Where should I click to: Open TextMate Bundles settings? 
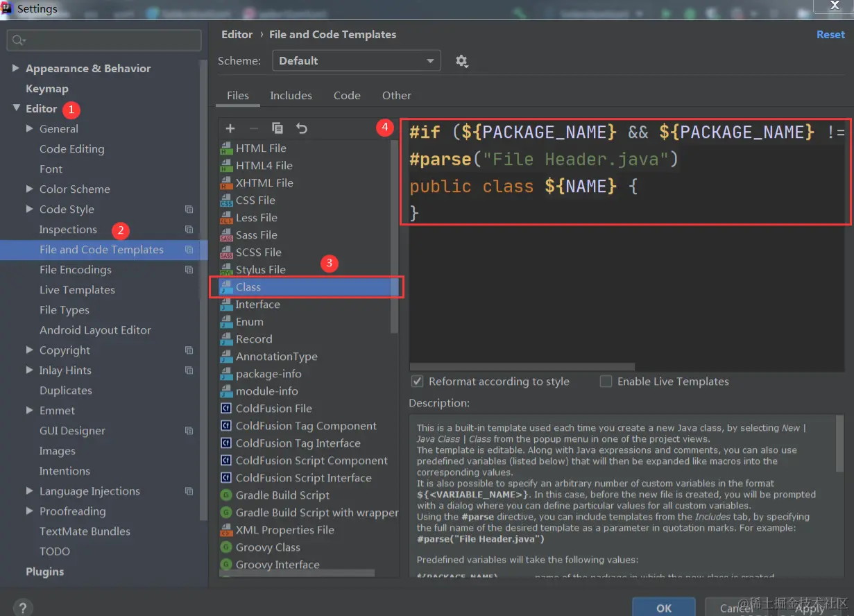(85, 531)
